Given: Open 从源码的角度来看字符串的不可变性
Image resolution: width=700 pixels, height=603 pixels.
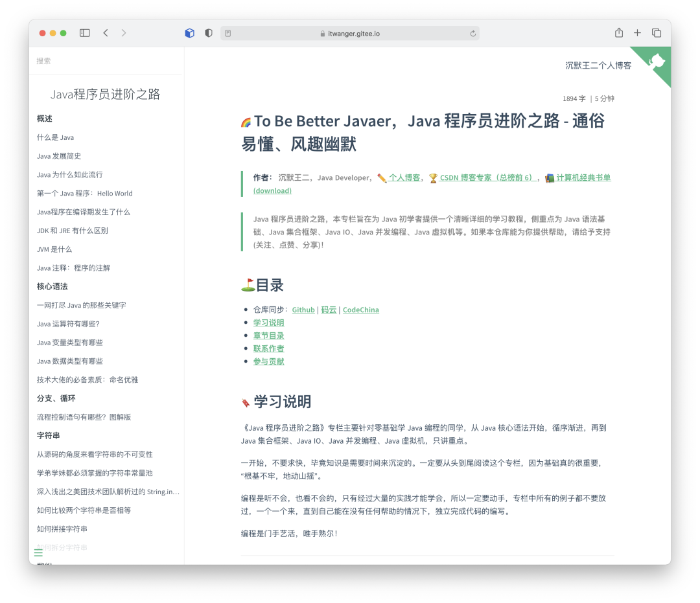Looking at the screenshot, I should pos(95,455).
